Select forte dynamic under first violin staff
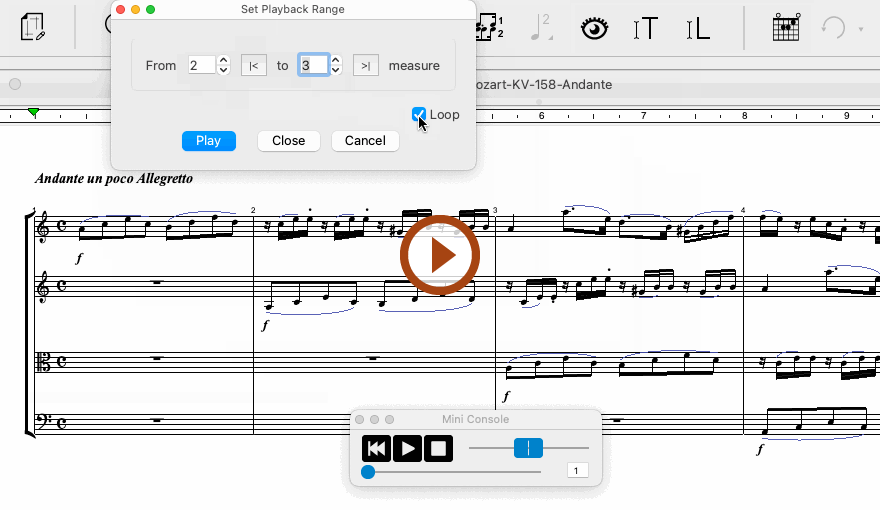Image resolution: width=880 pixels, height=510 pixels. tap(79, 258)
